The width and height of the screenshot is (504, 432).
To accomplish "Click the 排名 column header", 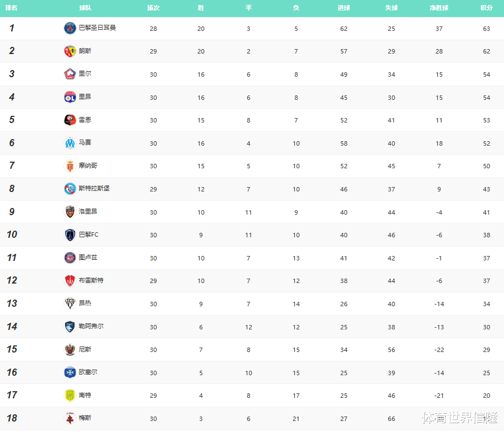I will [x=12, y=8].
